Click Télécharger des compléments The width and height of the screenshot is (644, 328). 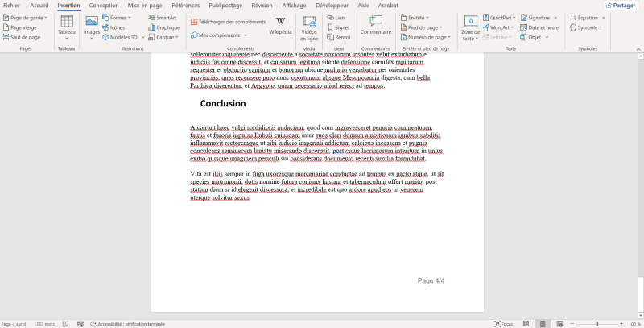click(x=229, y=22)
